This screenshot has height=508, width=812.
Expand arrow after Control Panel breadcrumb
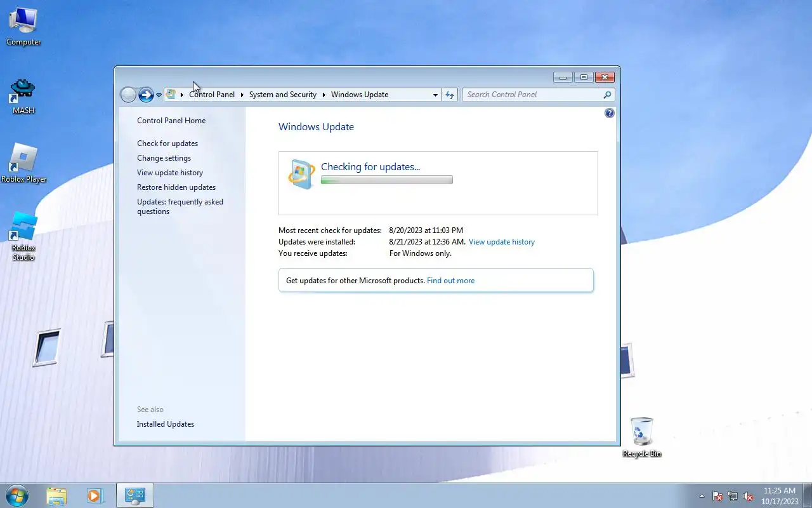[242, 95]
